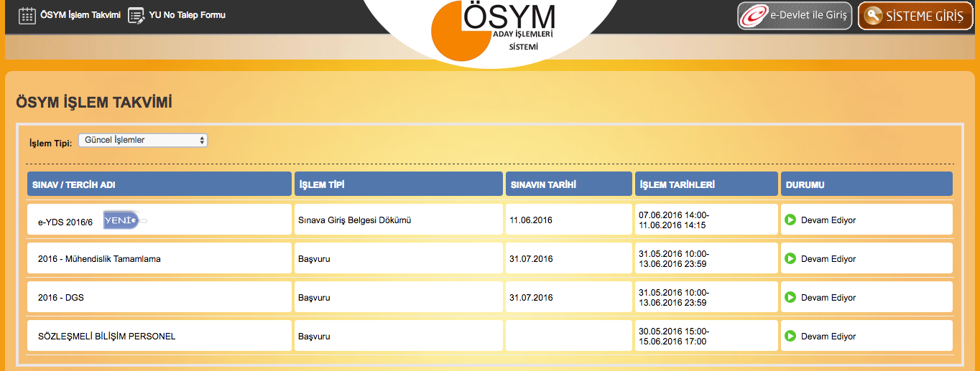This screenshot has height=371, width=980.
Task: Click green status icon in 2016 - DGS row
Action: pos(790,297)
